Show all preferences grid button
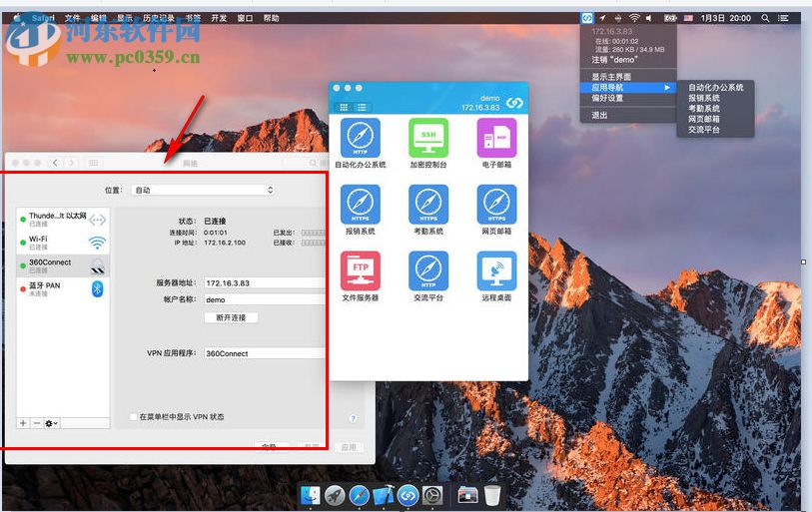 point(93,163)
